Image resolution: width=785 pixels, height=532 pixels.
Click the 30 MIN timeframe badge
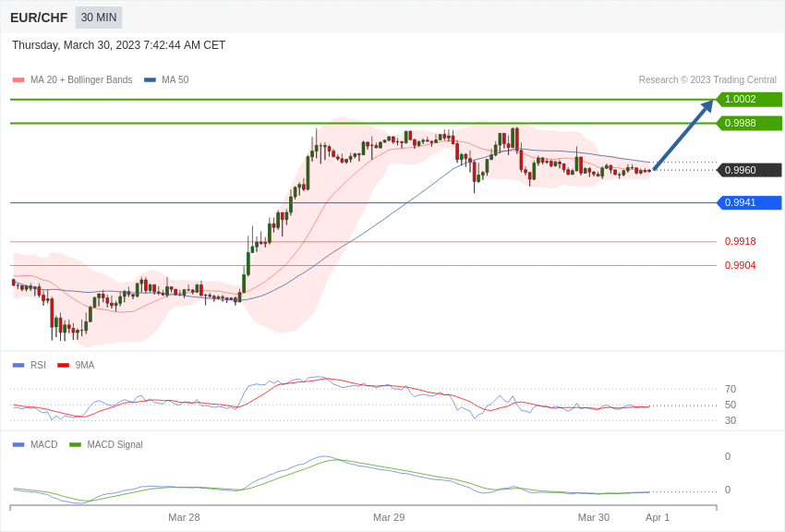click(x=99, y=18)
